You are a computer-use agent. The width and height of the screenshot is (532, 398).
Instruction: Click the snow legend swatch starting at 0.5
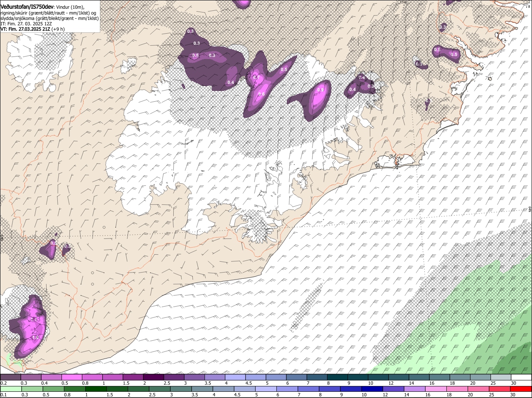[x=71, y=377]
